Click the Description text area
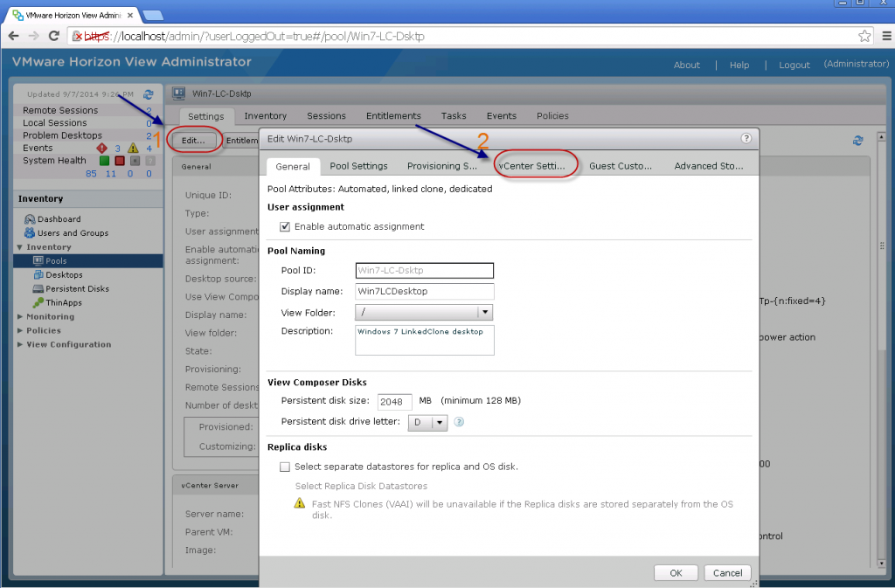This screenshot has width=895, height=588. (425, 340)
